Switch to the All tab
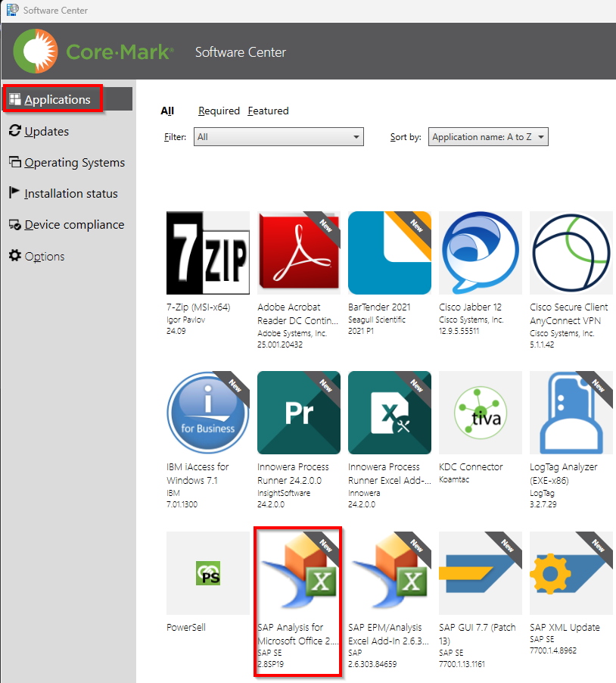The width and height of the screenshot is (616, 683). point(167,111)
